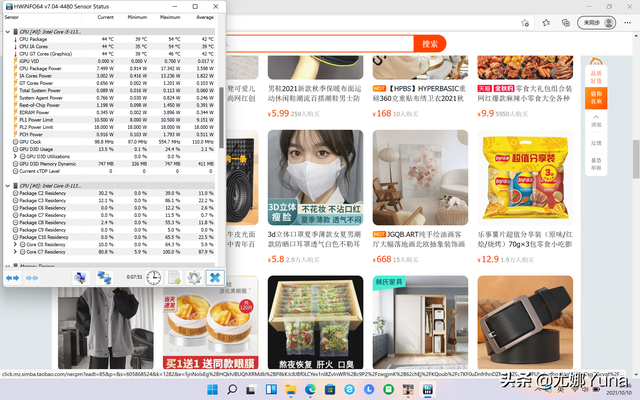Open HWiNFO sensor search magnifier icon
Screen dimensions: 640x400
(80, 278)
